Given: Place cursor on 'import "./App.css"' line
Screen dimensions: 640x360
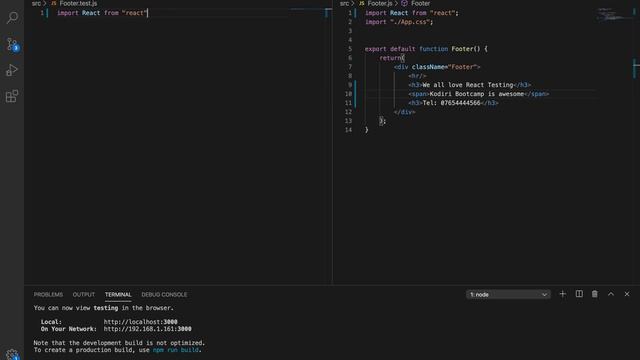Looking at the screenshot, I should (399, 22).
